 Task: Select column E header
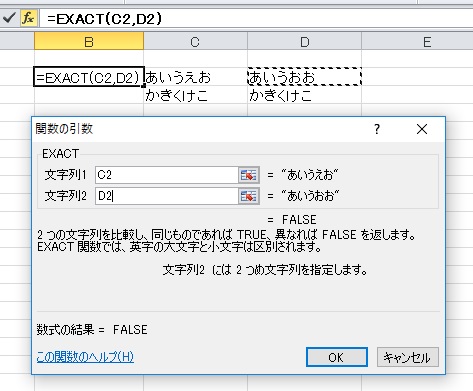[417, 42]
